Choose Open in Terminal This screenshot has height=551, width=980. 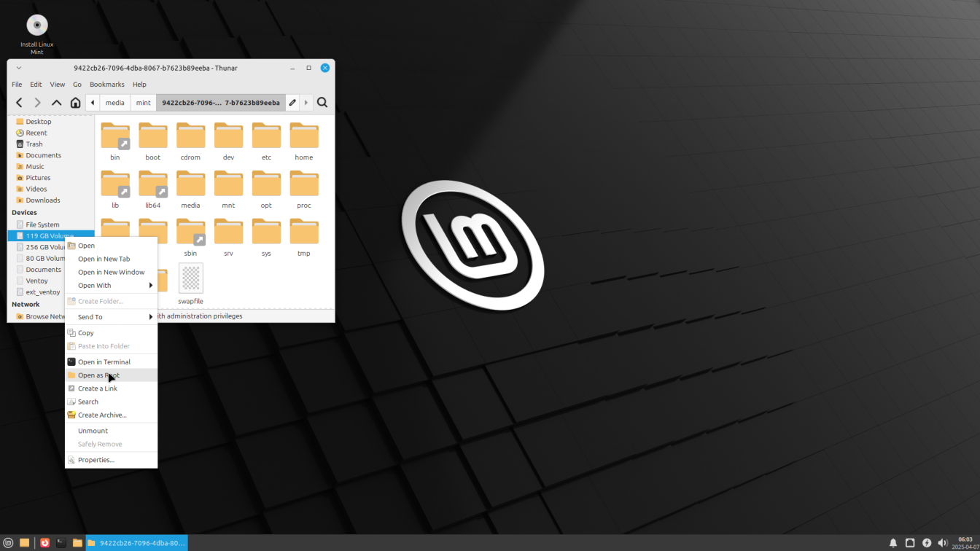click(x=111, y=362)
